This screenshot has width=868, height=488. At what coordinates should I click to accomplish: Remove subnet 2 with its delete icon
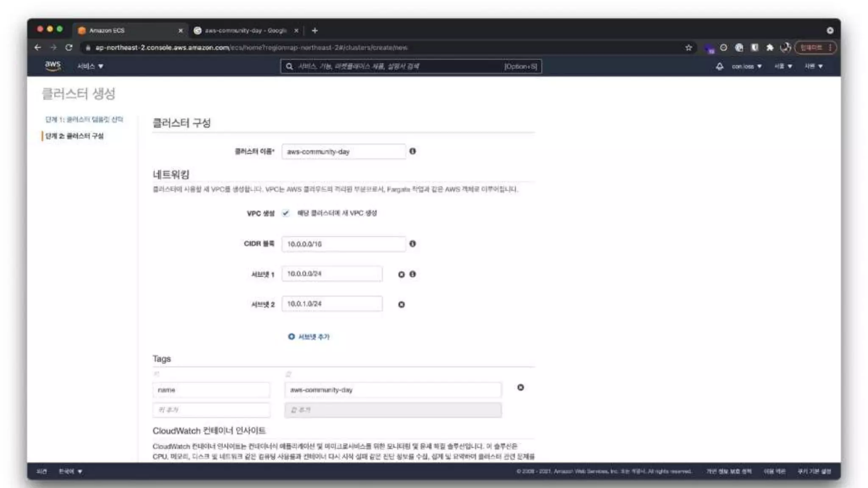coord(401,305)
